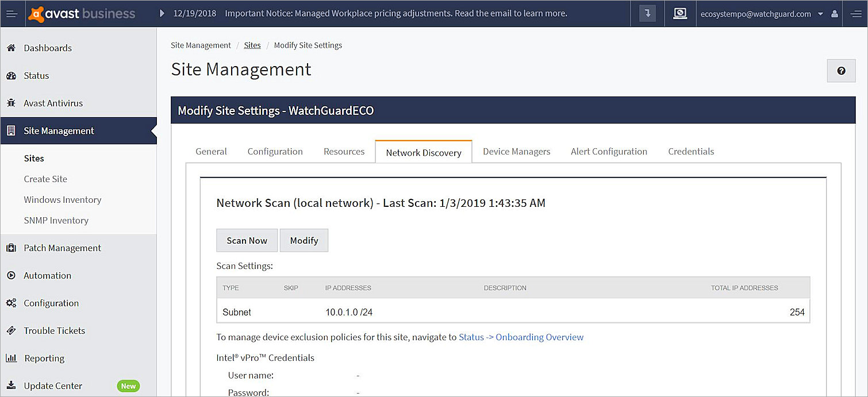Select the Configuration gears icon
The image size is (868, 397).
tap(10, 303)
